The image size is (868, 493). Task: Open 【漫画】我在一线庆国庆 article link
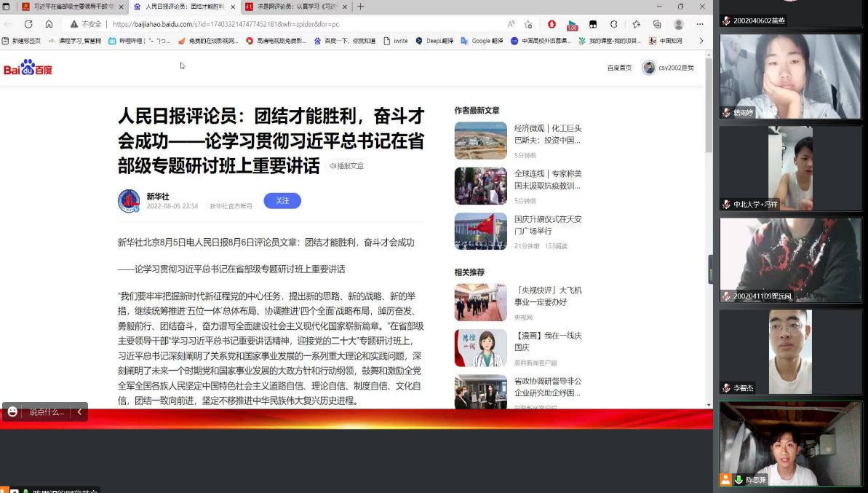(548, 342)
